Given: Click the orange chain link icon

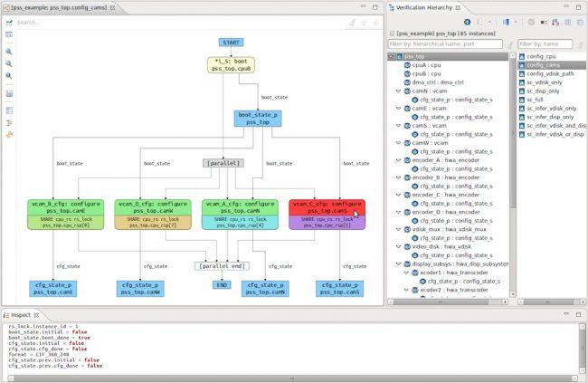Looking at the screenshot, I should click(9, 134).
